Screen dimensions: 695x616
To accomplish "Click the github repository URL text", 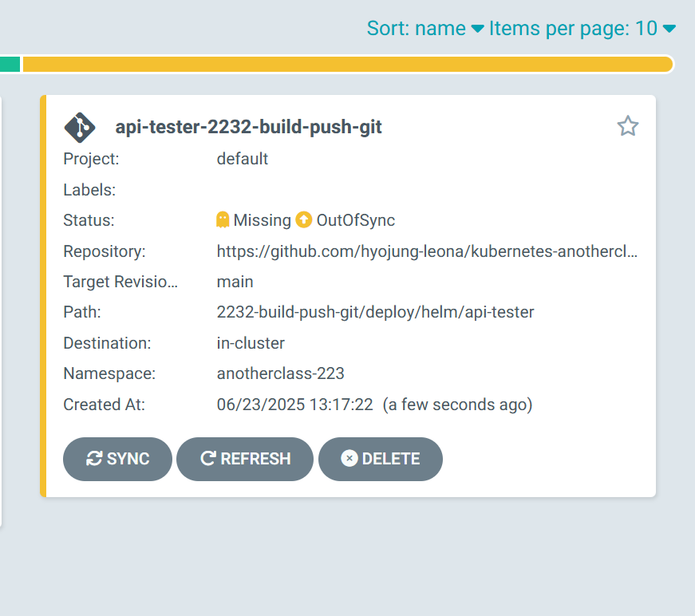I will 427,251.
